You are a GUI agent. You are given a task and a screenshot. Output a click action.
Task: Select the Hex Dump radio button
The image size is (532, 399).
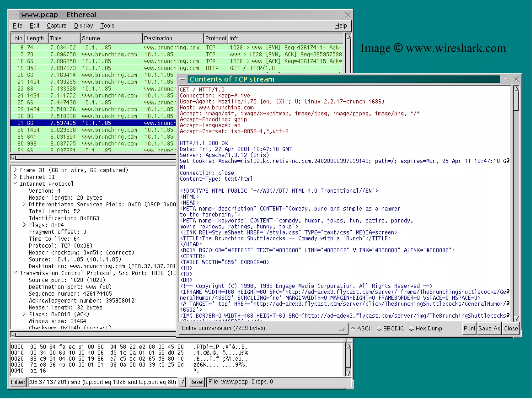click(411, 329)
